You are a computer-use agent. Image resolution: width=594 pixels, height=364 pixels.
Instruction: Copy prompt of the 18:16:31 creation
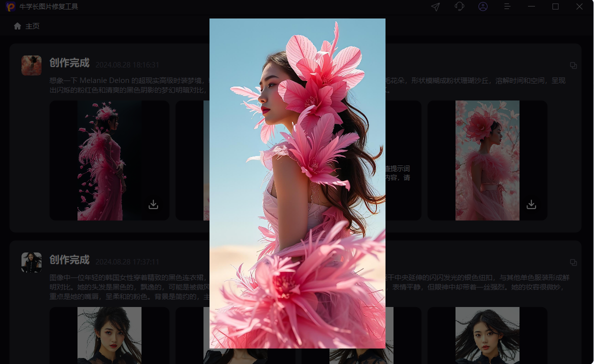[573, 65]
